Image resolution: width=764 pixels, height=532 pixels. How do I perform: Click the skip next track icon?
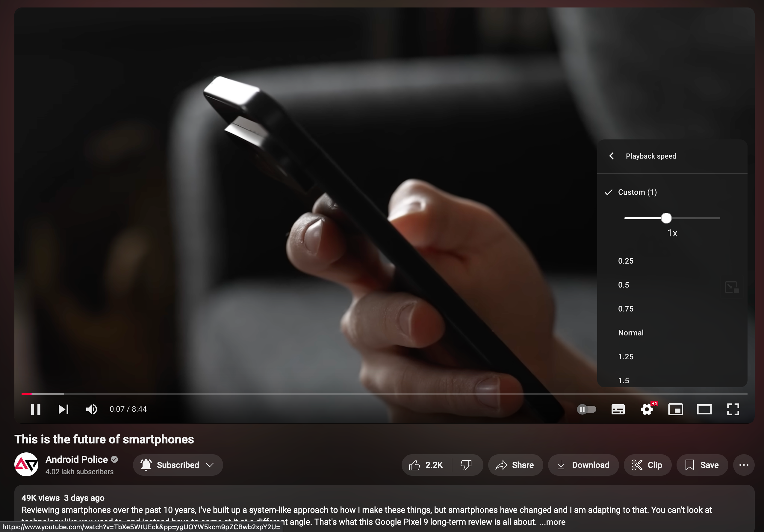tap(63, 409)
